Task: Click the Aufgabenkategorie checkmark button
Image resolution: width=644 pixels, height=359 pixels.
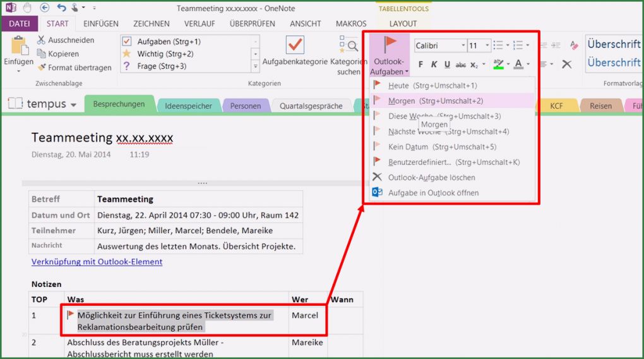Action: [x=295, y=51]
